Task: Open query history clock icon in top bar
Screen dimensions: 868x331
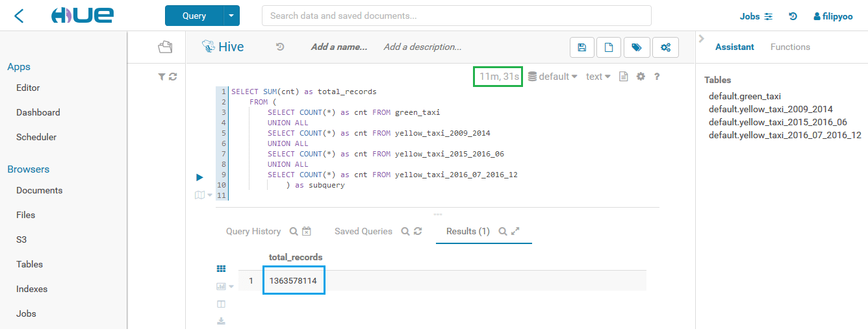Action: coord(793,16)
